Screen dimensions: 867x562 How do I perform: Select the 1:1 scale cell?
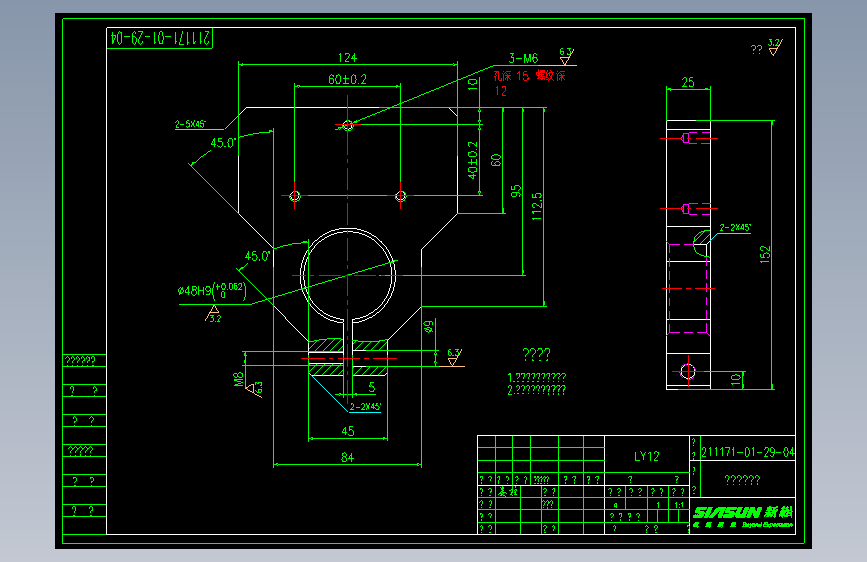click(679, 504)
